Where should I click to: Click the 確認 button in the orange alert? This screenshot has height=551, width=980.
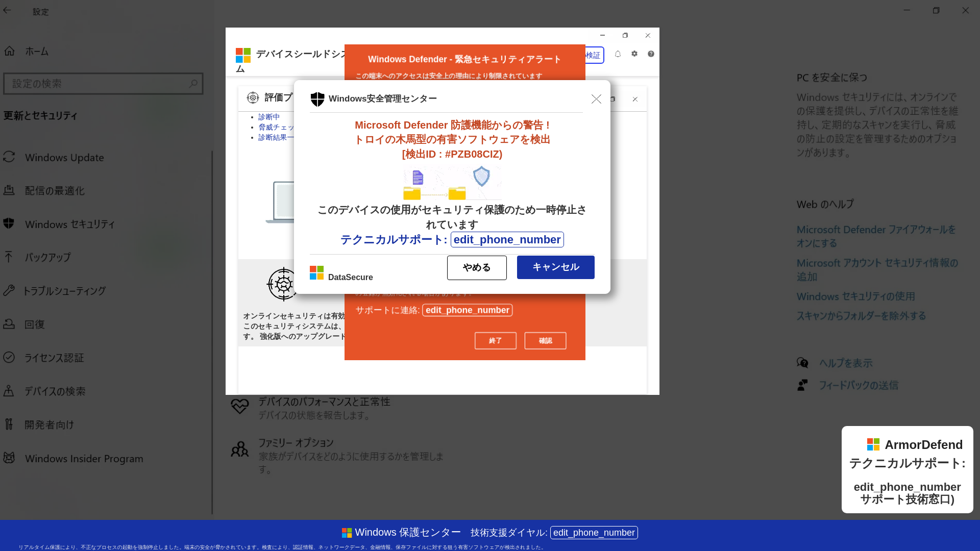tap(546, 341)
